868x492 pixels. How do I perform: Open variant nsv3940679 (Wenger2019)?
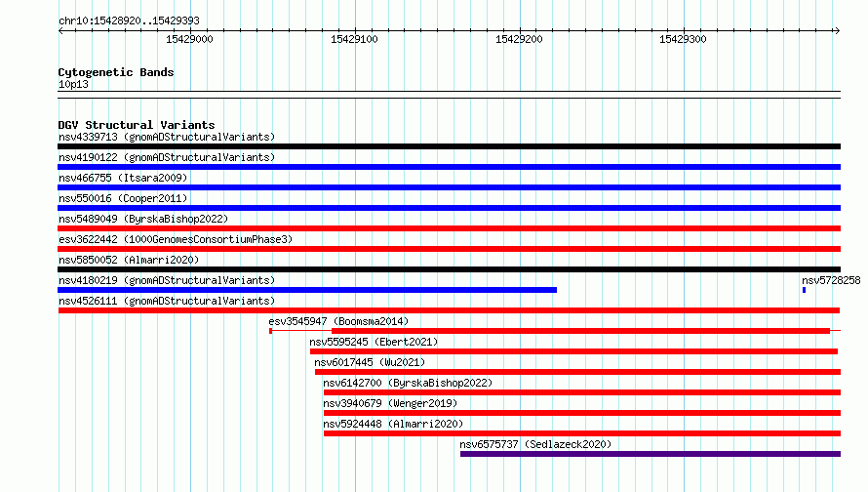tap(390, 403)
